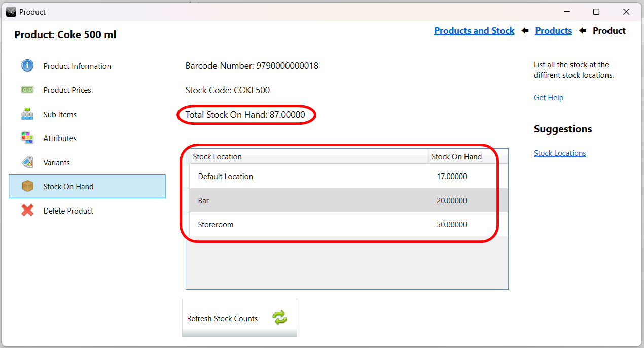
Task: Click the Product: Coke 500 ml heading
Action: pyautogui.click(x=65, y=34)
